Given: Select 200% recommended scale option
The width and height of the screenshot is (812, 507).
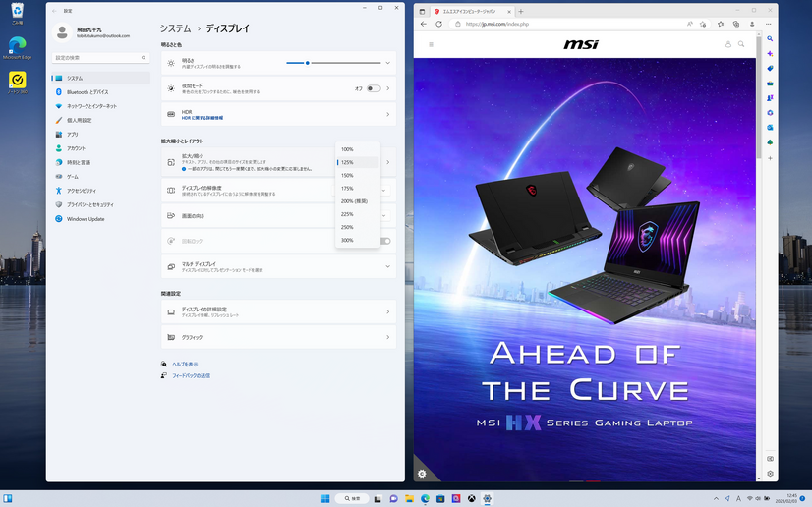Looking at the screenshot, I should click(x=358, y=201).
